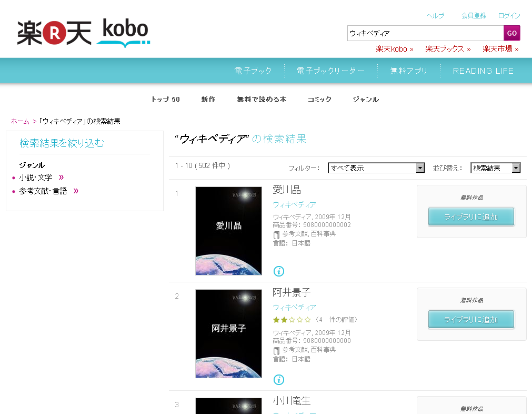Screen dimensions: 532x414
Task: Click the search input field
Action: click(x=426, y=33)
